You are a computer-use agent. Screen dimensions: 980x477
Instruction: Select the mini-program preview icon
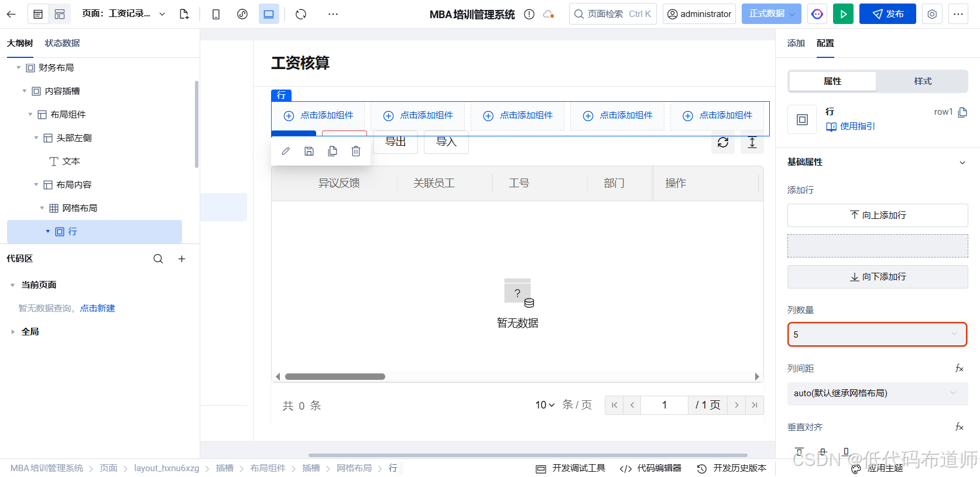coord(242,14)
